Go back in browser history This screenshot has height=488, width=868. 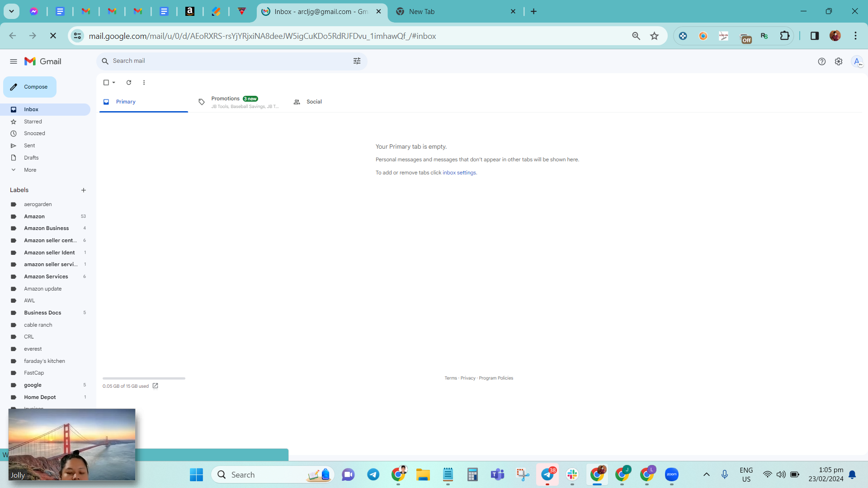13,36
